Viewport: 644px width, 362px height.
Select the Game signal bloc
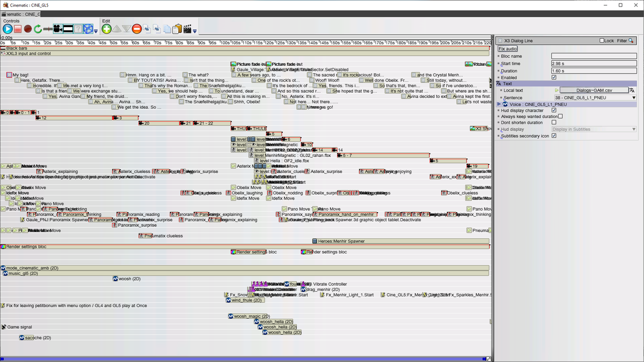coord(17,327)
